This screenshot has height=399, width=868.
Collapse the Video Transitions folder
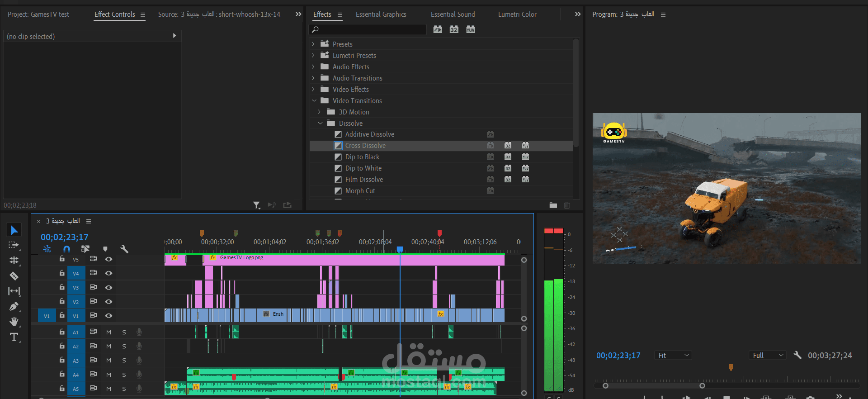click(314, 100)
